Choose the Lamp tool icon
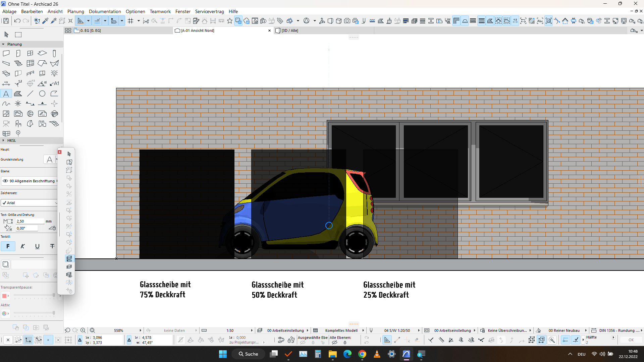This screenshot has height=362, width=644. 54,73
